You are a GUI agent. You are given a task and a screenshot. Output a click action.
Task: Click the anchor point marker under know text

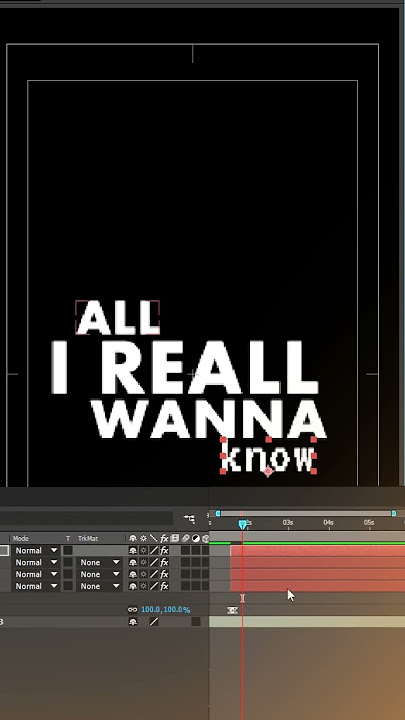[x=268, y=472]
